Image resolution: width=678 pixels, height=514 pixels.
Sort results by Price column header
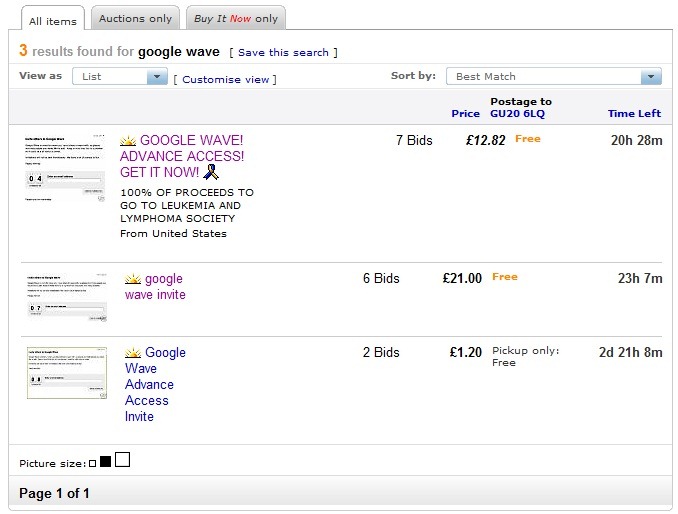(x=465, y=114)
